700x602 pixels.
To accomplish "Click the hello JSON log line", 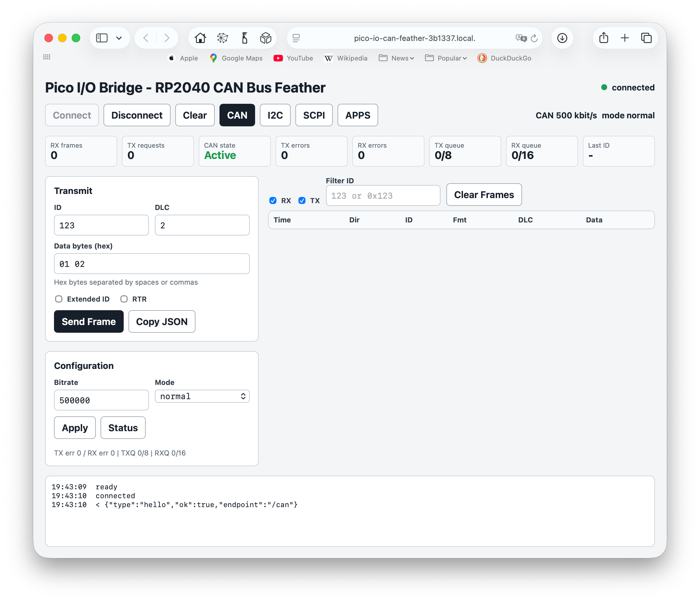I will [175, 505].
